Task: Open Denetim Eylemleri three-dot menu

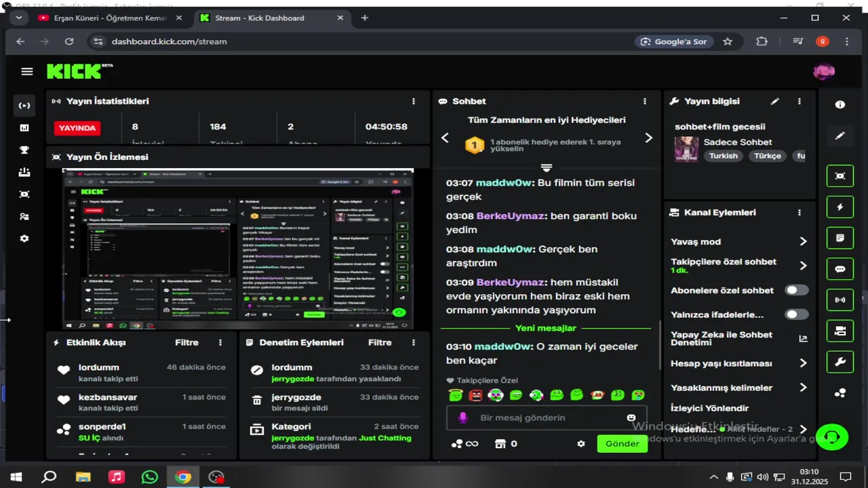Action: click(x=414, y=342)
